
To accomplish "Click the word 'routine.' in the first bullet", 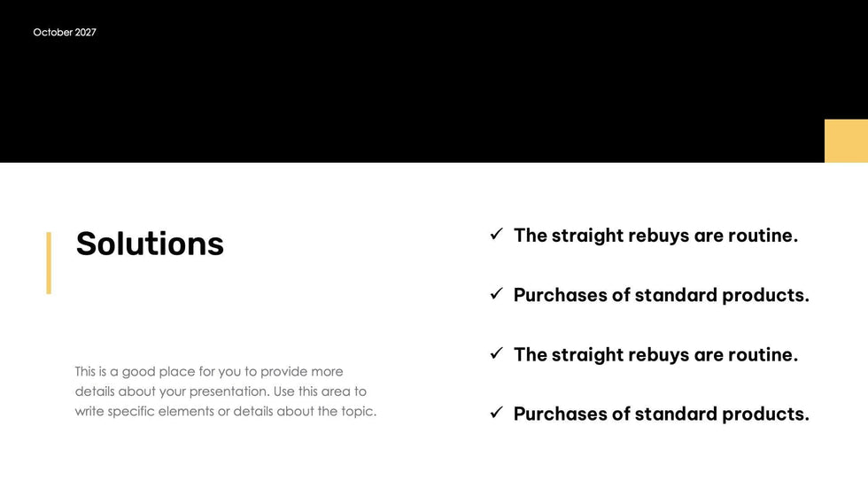I will (x=763, y=236).
